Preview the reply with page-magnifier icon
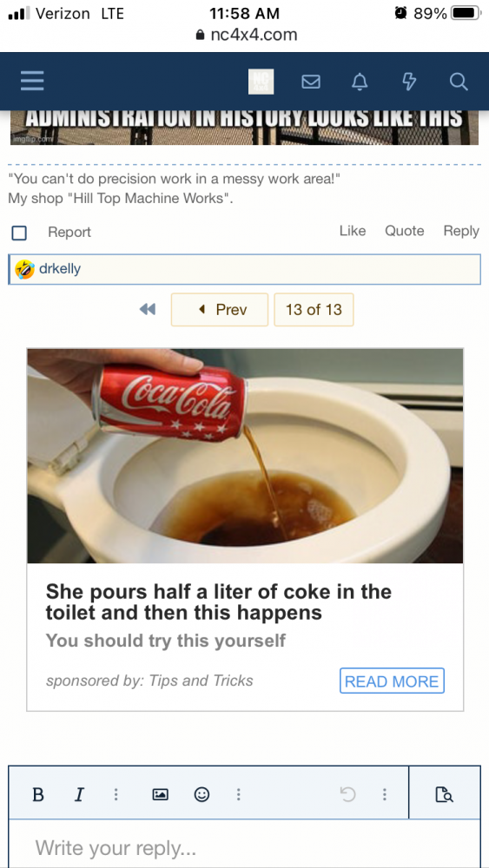The width and height of the screenshot is (489, 868). pos(445,794)
